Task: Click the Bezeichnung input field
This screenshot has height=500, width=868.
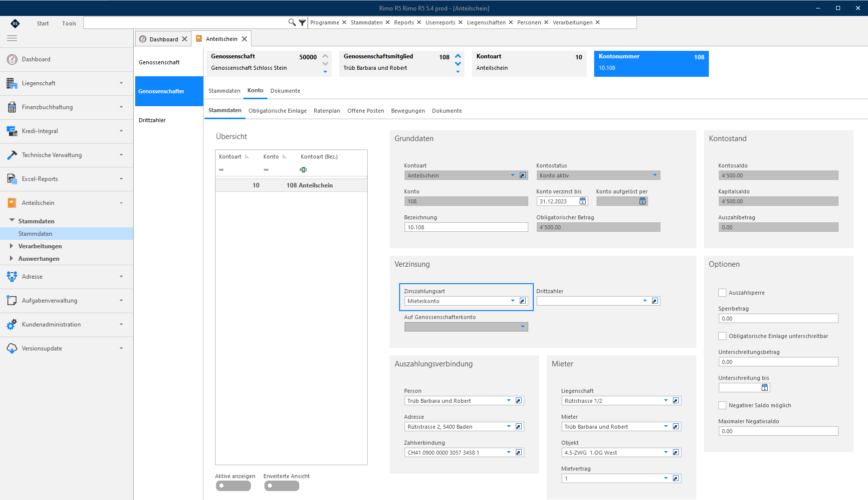Action: [466, 227]
